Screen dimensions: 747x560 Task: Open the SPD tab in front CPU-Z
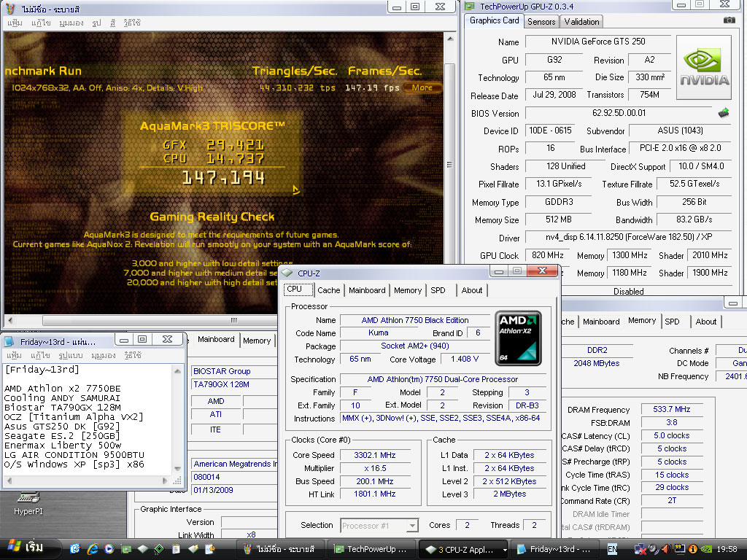(438, 290)
